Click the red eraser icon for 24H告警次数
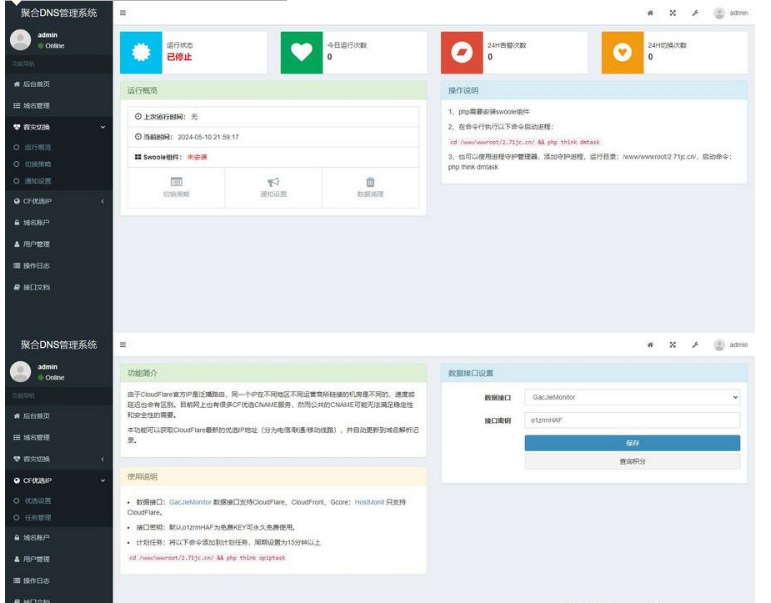771x603 pixels. [x=461, y=51]
